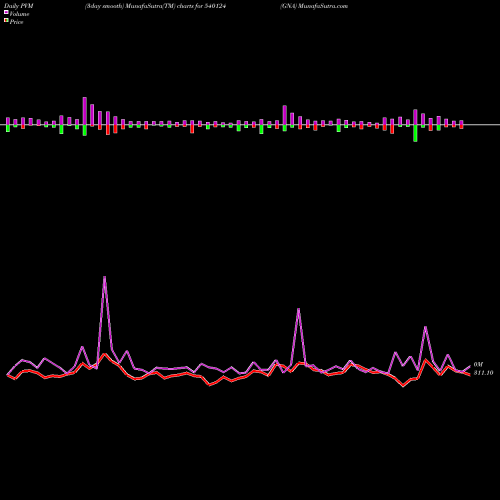This screenshot has height=500, width=500.
Task: Click the 'Price' legend label
Action: click(16, 22)
